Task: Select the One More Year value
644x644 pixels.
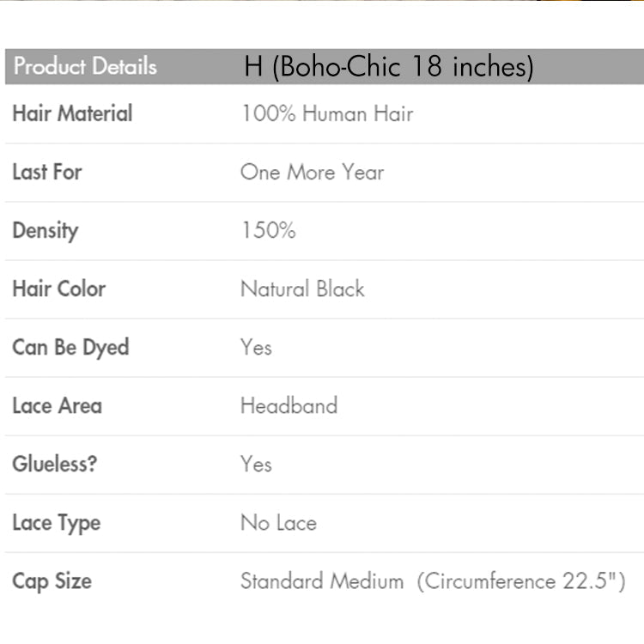Action: (312, 172)
